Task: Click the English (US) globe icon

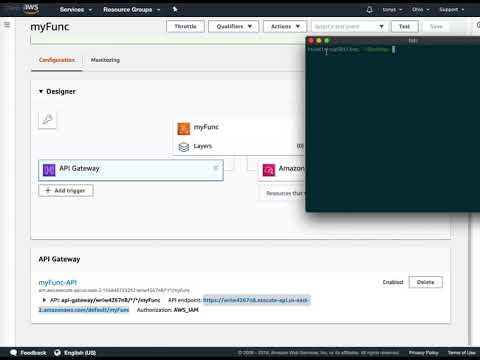Action: point(57,353)
